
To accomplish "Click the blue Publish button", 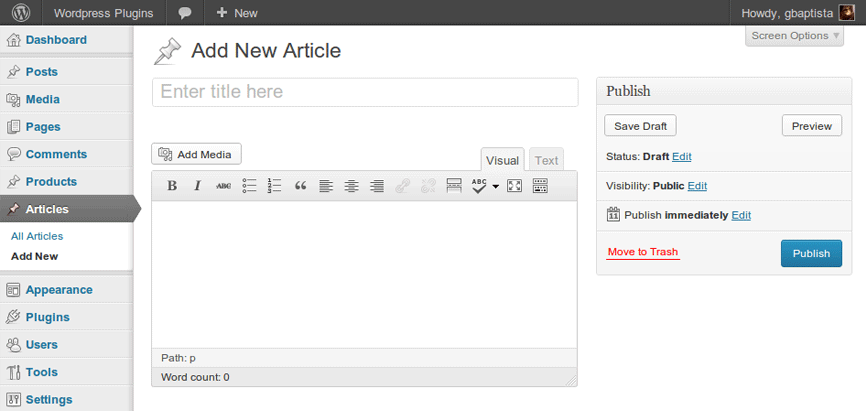I will click(x=811, y=253).
